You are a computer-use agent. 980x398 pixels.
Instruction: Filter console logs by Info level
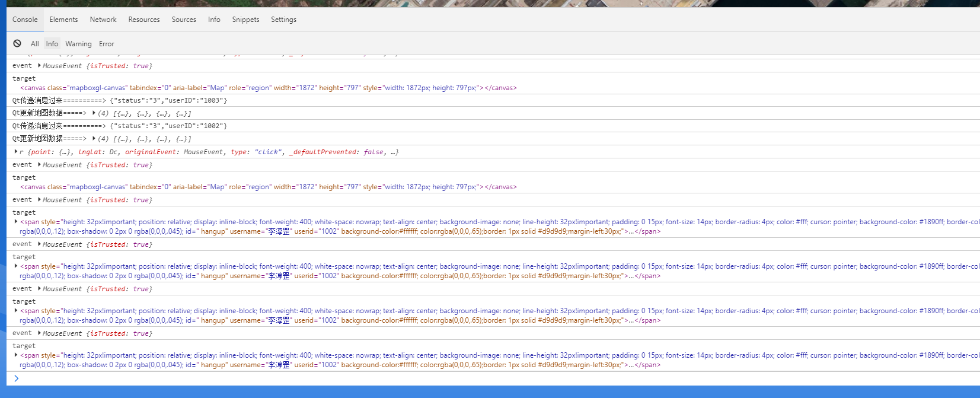[x=52, y=44]
